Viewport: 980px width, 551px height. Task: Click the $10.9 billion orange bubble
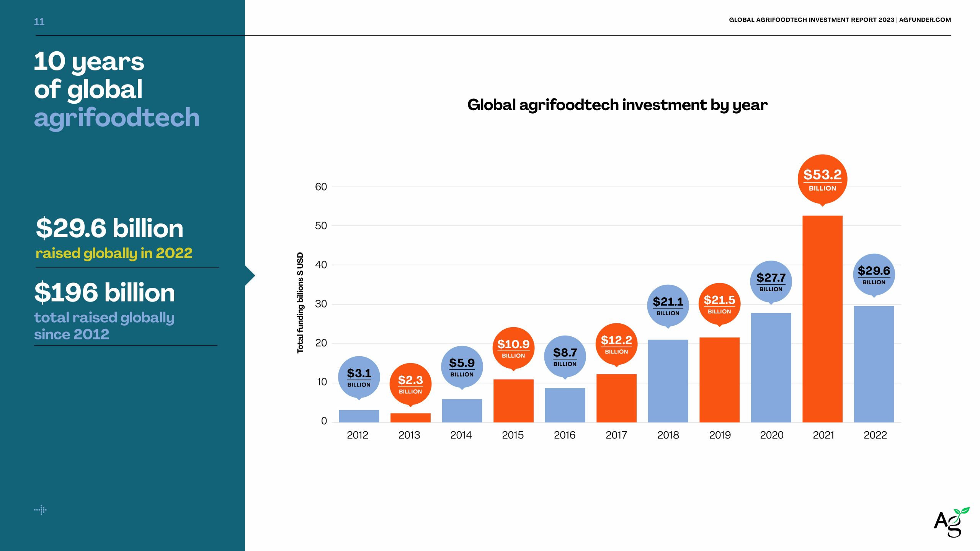coord(513,348)
